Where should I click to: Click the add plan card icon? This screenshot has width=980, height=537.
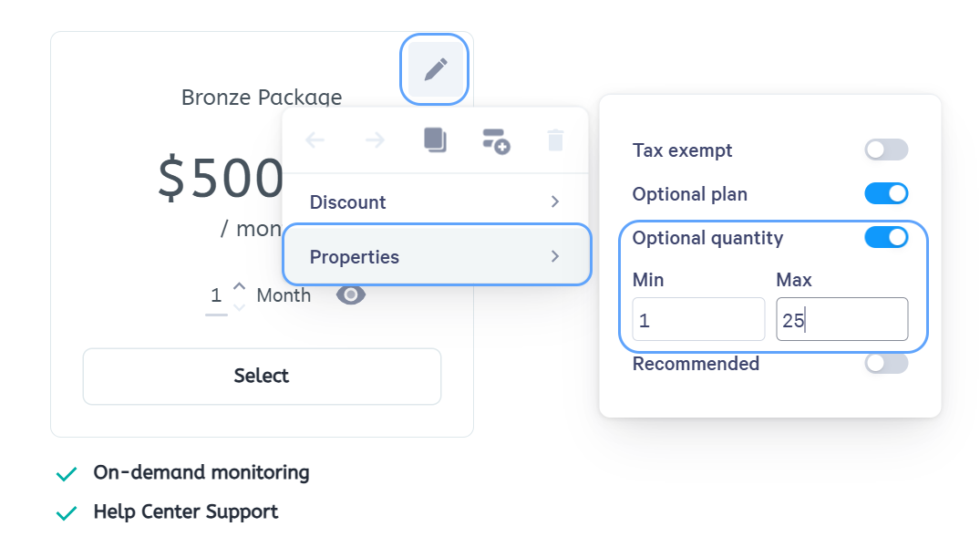click(x=496, y=141)
